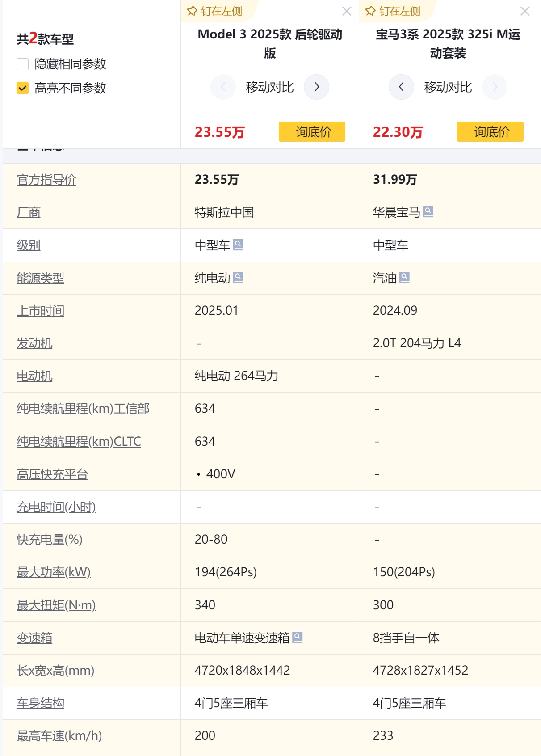Screen dimensions: 541x756
Task: Select the 300 max torque cell
Action: pyautogui.click(x=448, y=605)
